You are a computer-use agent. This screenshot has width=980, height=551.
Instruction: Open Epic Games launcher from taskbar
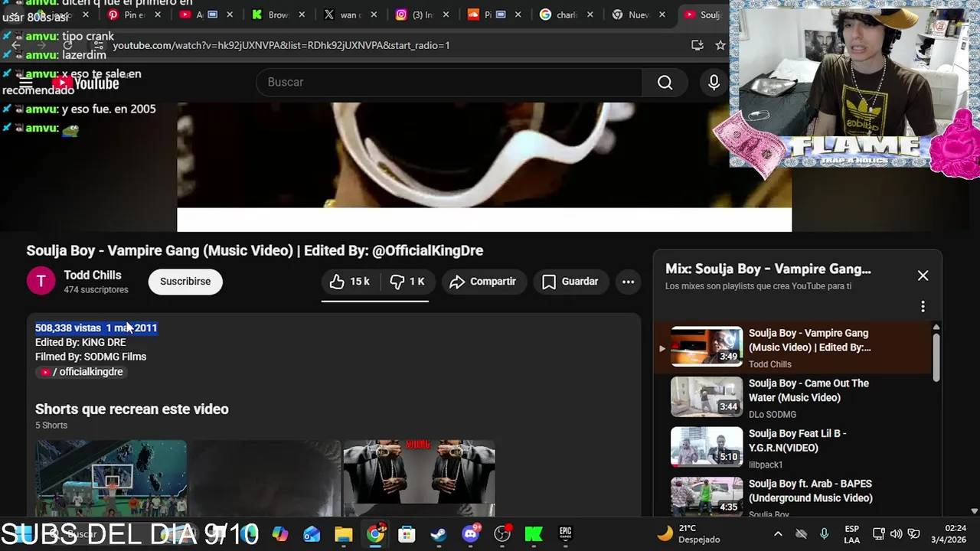tap(565, 533)
